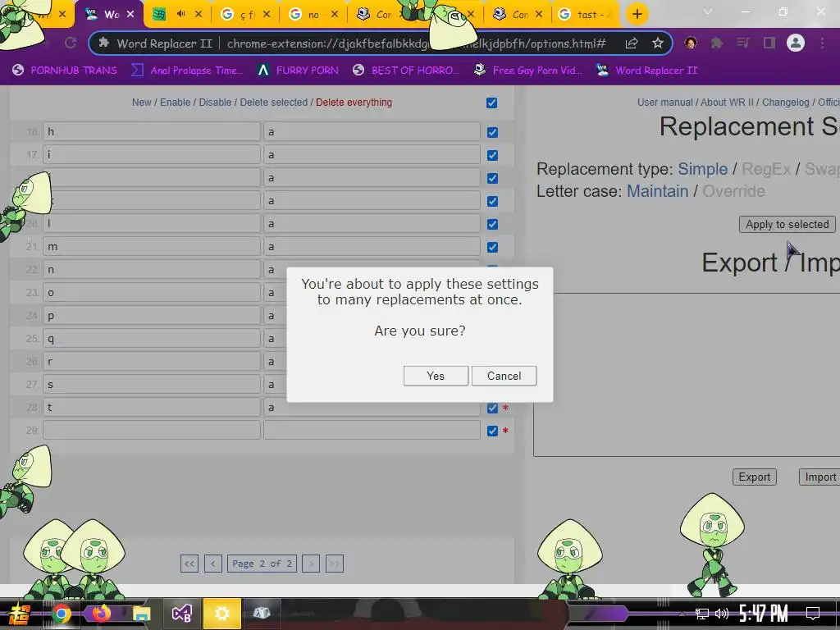The image size is (840, 630).
Task: Toggle checkbox for row 21 m
Action: click(492, 248)
